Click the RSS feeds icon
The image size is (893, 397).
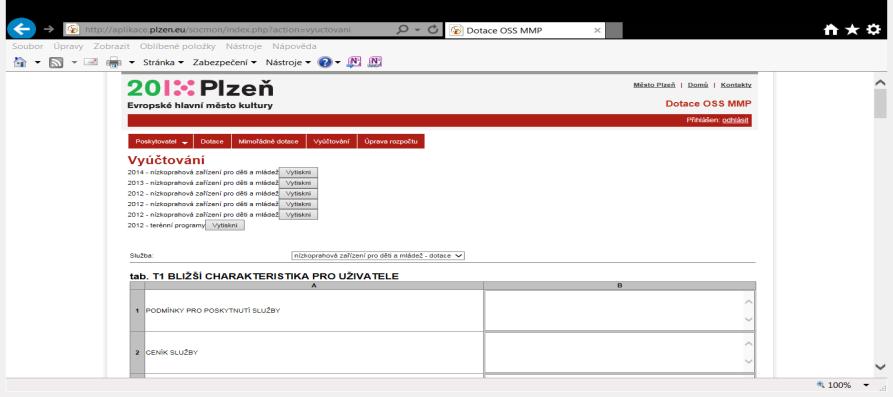coord(56,63)
